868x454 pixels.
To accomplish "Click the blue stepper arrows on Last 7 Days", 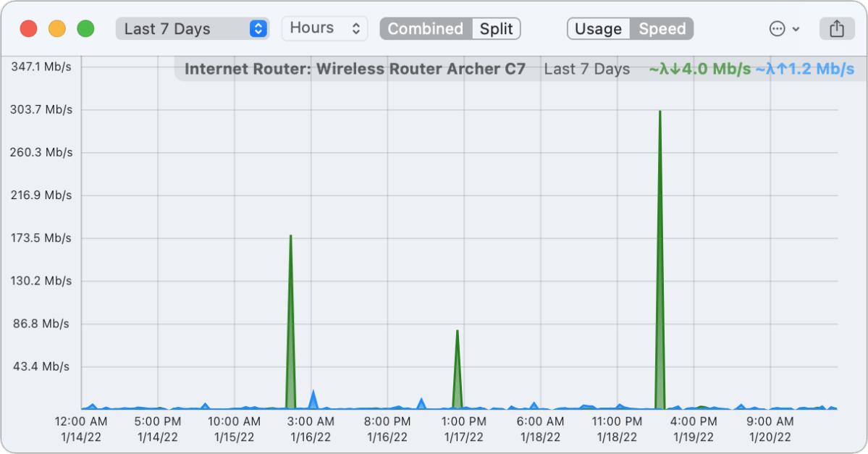I will pyautogui.click(x=258, y=29).
